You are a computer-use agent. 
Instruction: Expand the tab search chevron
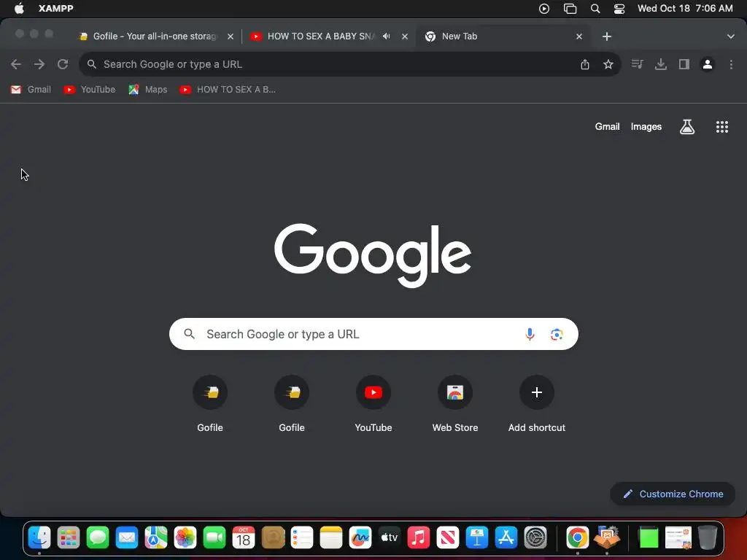click(730, 36)
